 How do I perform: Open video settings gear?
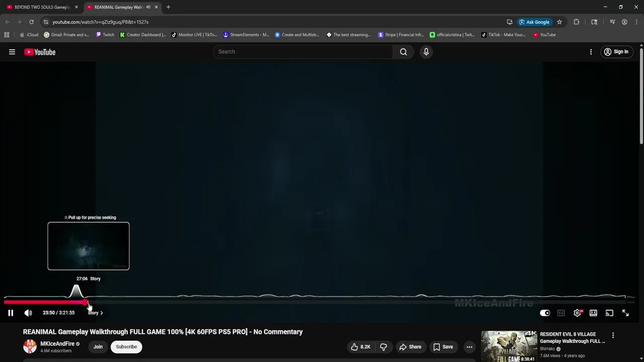tap(577, 313)
